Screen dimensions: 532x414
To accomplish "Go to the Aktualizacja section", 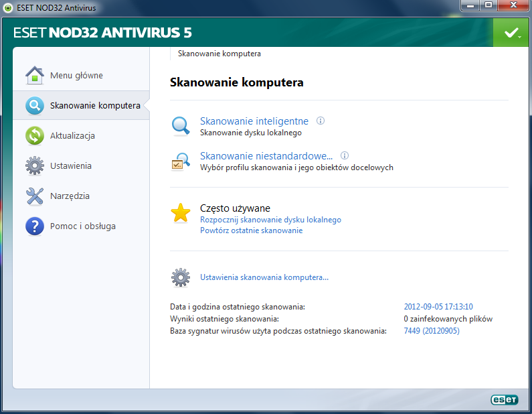I will pyautogui.click(x=81, y=135).
